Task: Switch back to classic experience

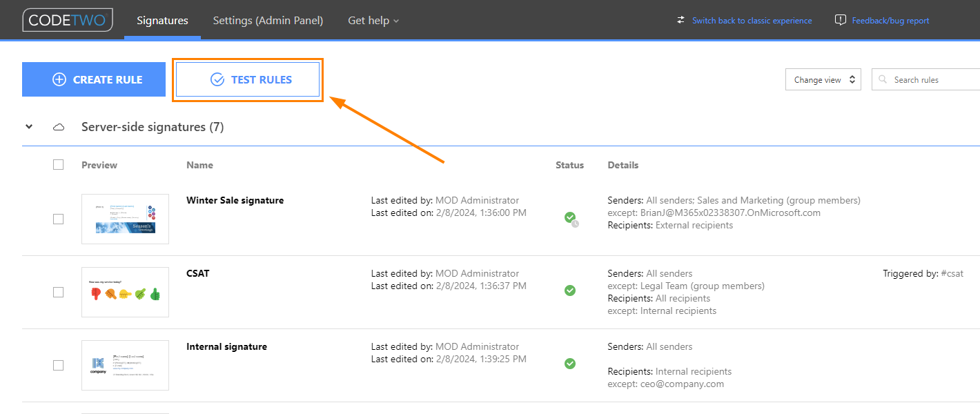Action: coord(752,21)
